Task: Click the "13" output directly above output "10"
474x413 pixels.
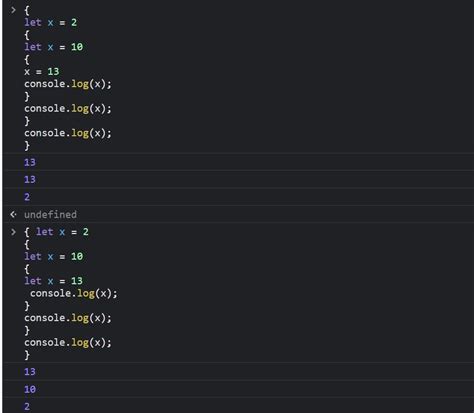Action: (30, 372)
